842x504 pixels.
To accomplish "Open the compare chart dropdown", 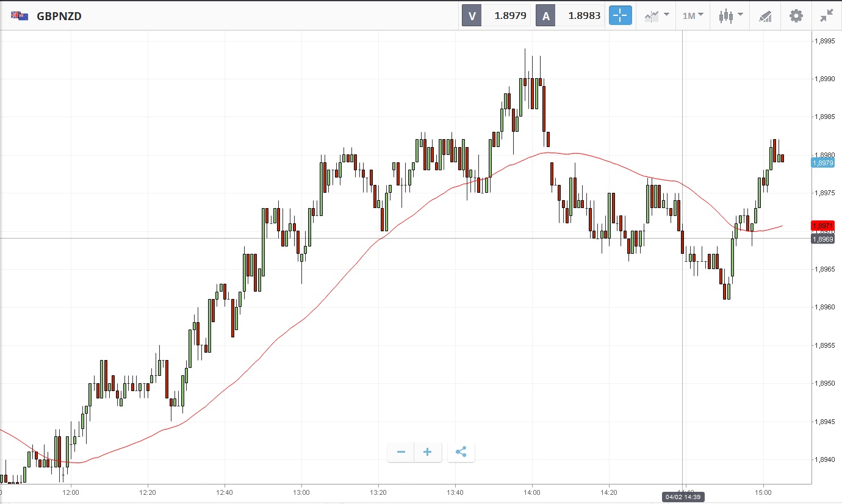I will coord(657,16).
